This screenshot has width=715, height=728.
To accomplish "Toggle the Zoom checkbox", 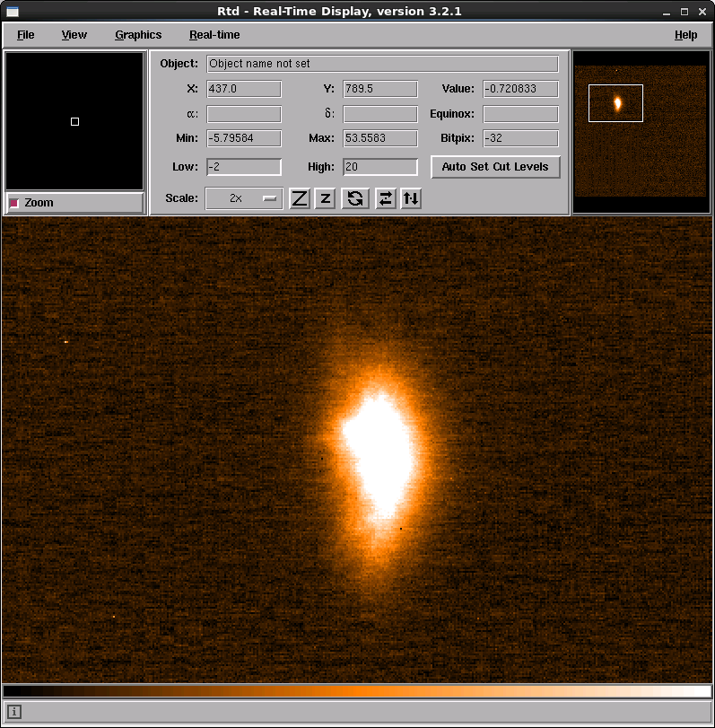I will point(14,203).
